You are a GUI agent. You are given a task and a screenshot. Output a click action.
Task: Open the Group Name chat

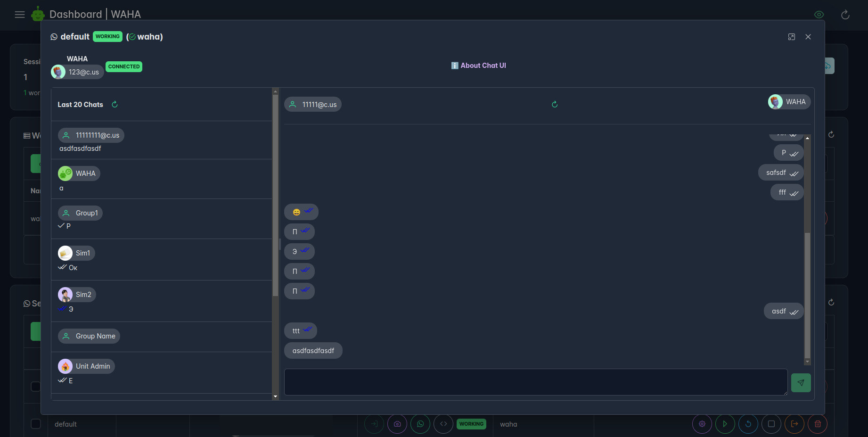click(162, 337)
